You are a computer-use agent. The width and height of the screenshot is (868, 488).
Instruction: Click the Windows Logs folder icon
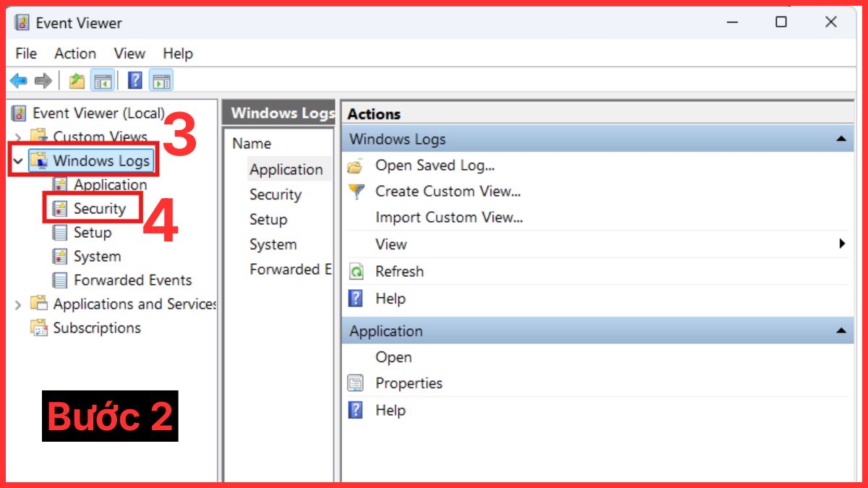[x=39, y=160]
